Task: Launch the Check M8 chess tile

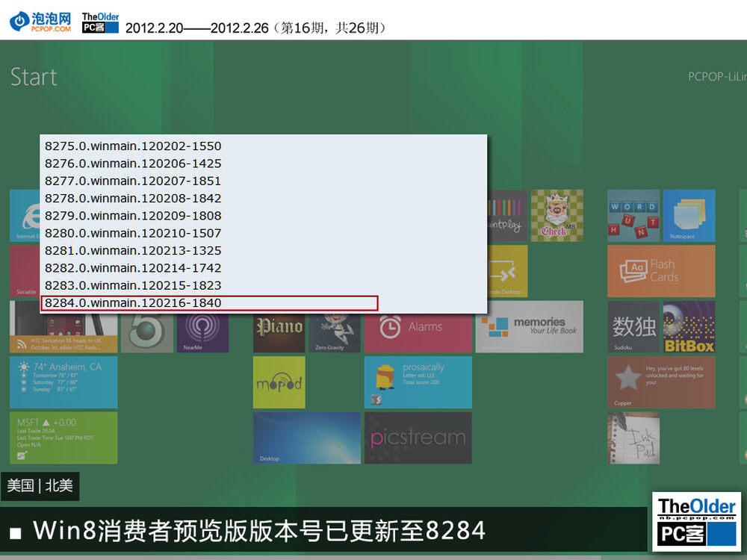Action: pyautogui.click(x=557, y=215)
